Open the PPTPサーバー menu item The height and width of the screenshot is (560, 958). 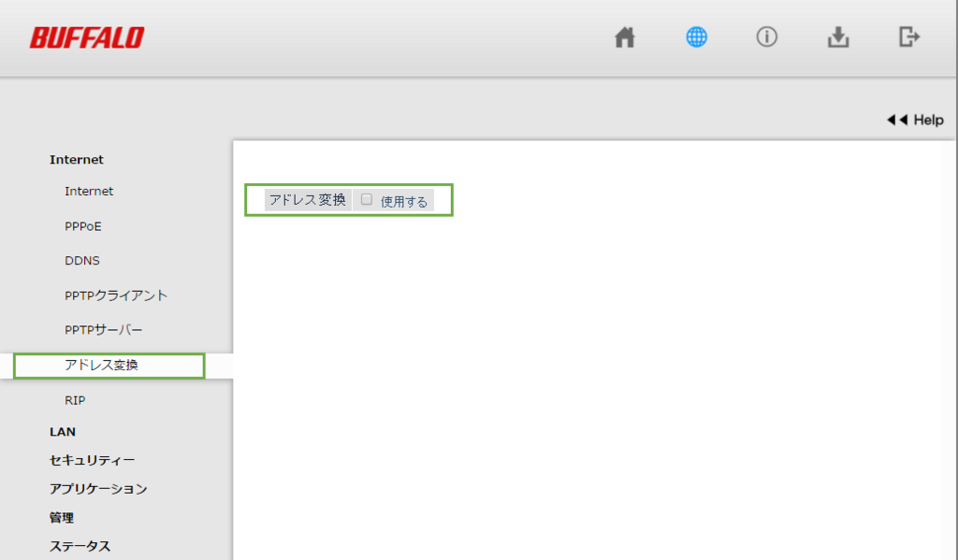pos(104,330)
